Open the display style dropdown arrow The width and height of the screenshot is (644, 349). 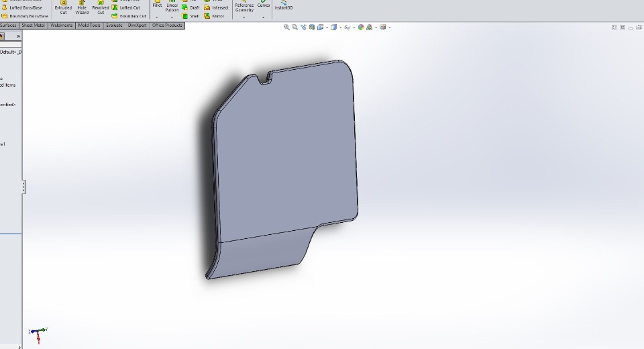[x=341, y=28]
